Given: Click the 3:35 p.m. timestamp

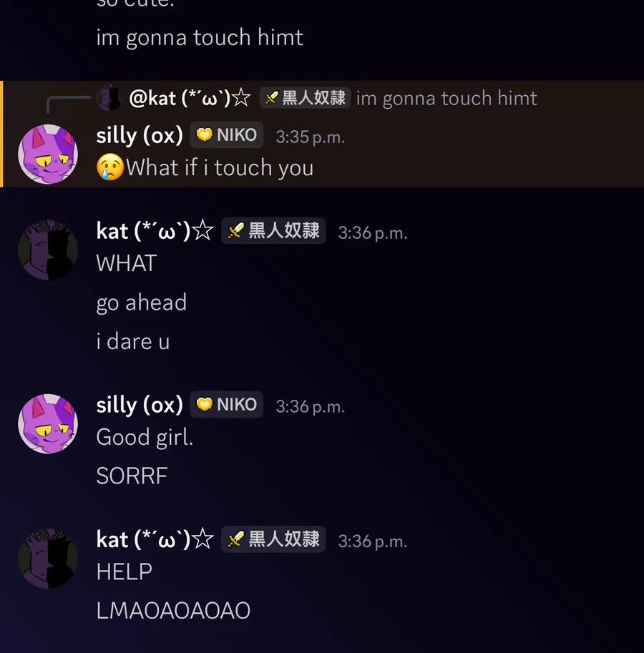Looking at the screenshot, I should [x=311, y=137].
